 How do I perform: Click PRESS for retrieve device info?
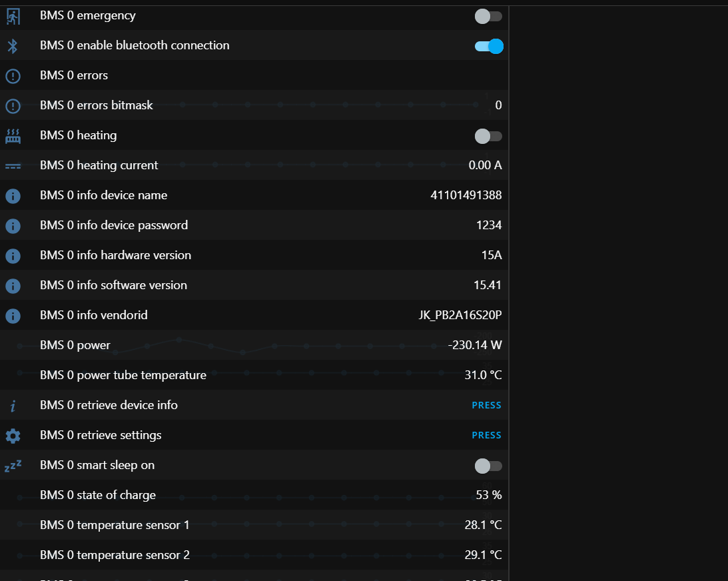click(x=487, y=405)
